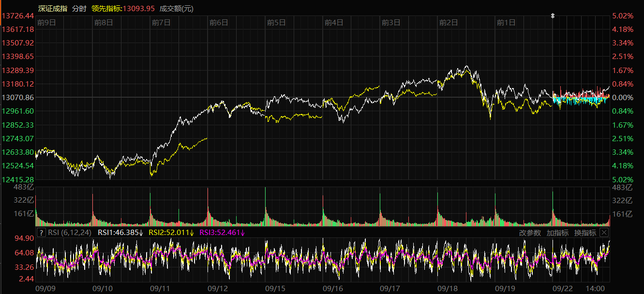Click 换指标 to switch indicator
Screen dimensions: 644x294
[x=585, y=233]
